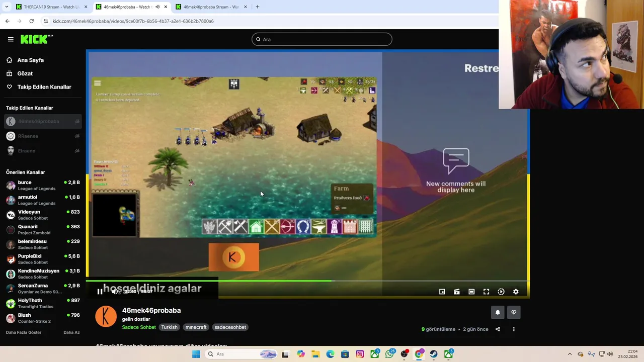Image resolution: width=644 pixels, height=362 pixels.
Task: Open recommended channel armutlol
Action: coord(43,200)
